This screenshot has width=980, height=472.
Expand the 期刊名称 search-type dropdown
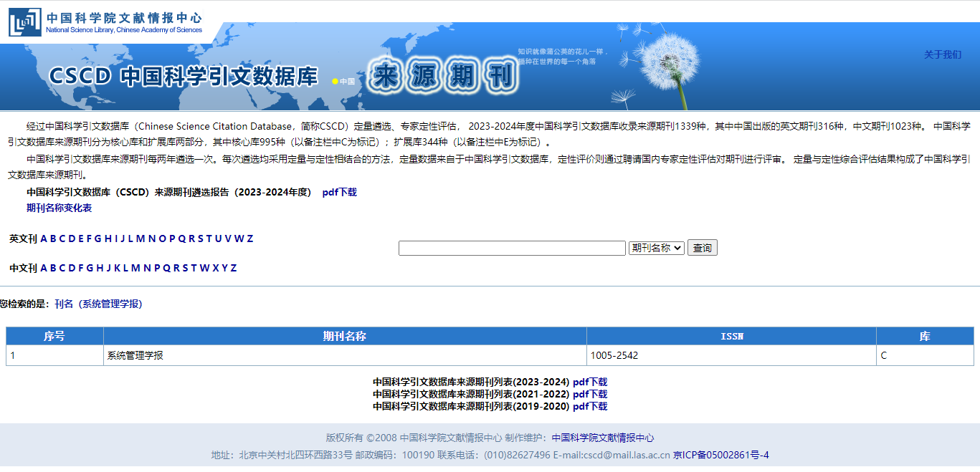[656, 248]
